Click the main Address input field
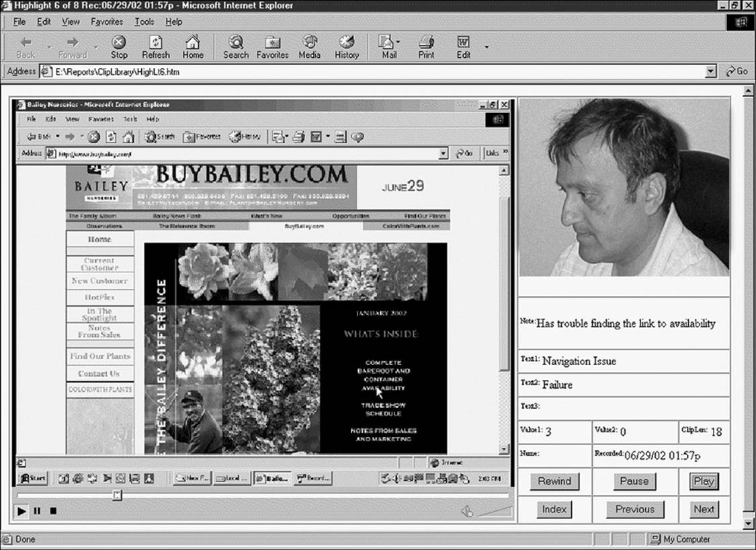Image resolution: width=756 pixels, height=550 pixels. pyautogui.click(x=378, y=71)
